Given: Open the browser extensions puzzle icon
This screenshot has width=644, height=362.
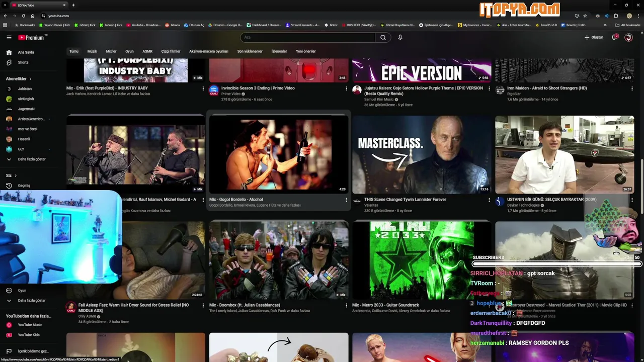Looking at the screenshot, I should (x=616, y=16).
